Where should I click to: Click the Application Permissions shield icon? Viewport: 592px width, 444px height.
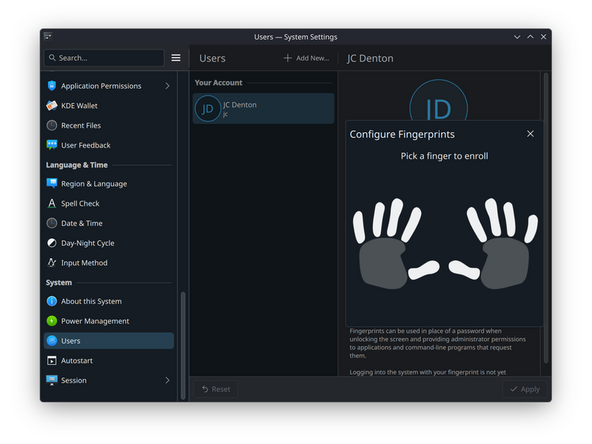tap(52, 86)
